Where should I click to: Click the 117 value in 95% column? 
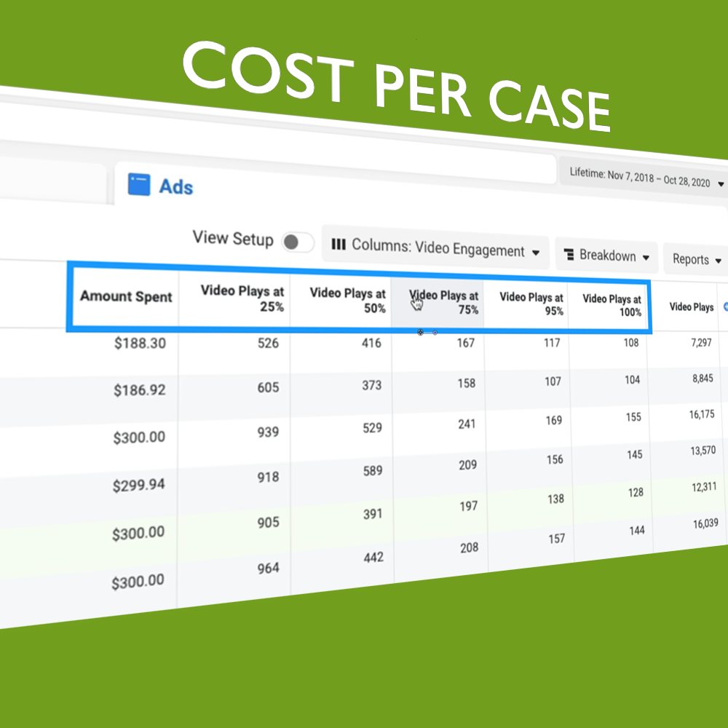click(x=552, y=343)
